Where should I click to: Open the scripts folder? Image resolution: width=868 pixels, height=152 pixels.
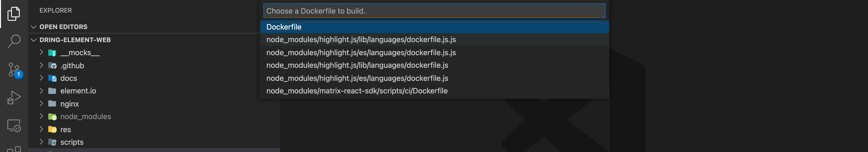click(x=72, y=142)
